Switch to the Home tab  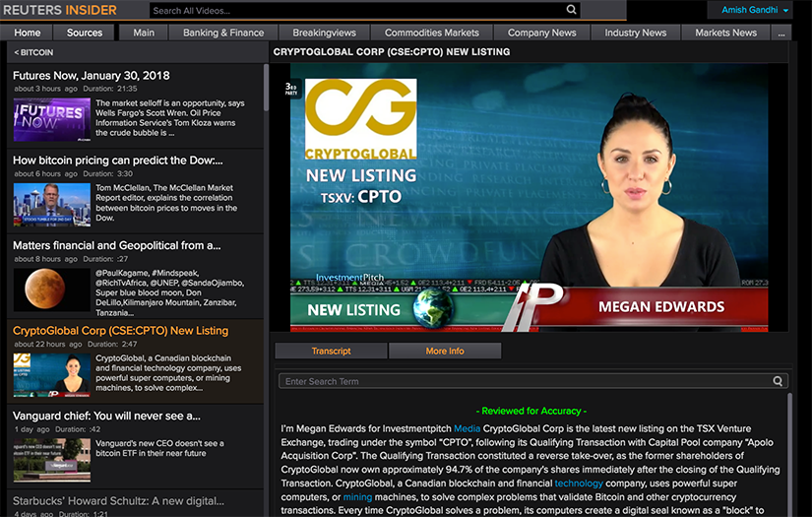(x=27, y=32)
